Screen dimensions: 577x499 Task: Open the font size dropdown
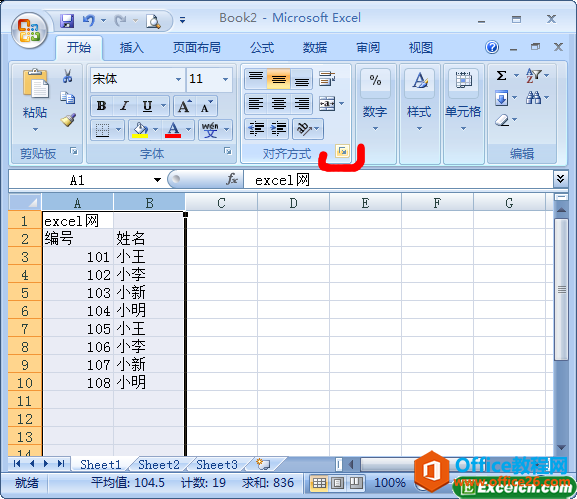(225, 79)
